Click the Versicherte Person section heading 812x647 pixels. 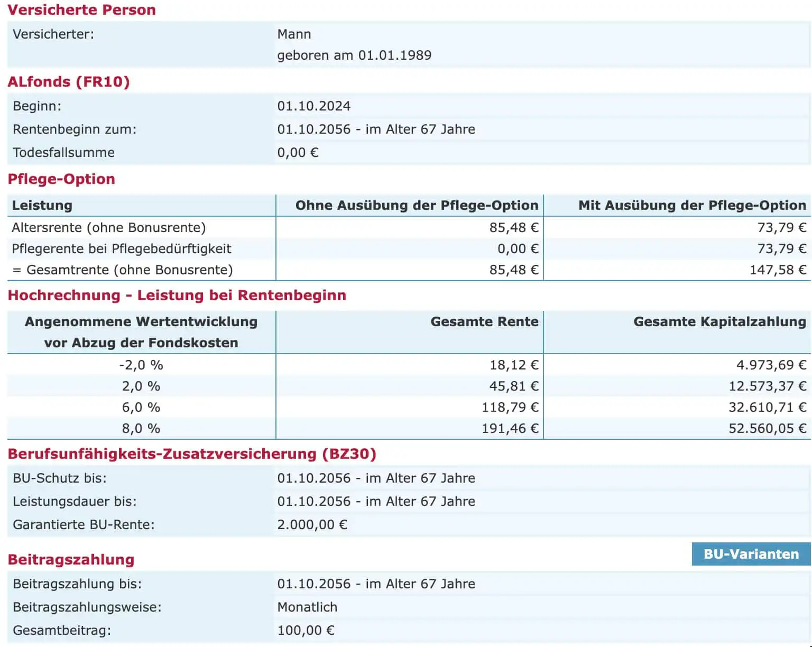pyautogui.click(x=81, y=10)
